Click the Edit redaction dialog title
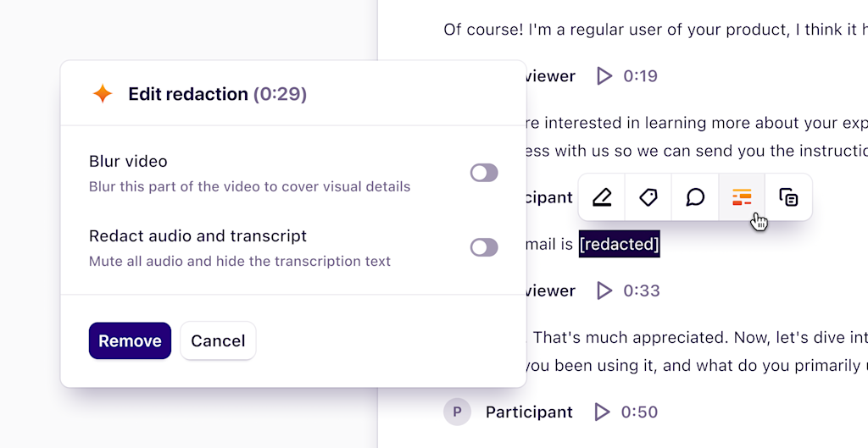868x448 pixels. (218, 94)
